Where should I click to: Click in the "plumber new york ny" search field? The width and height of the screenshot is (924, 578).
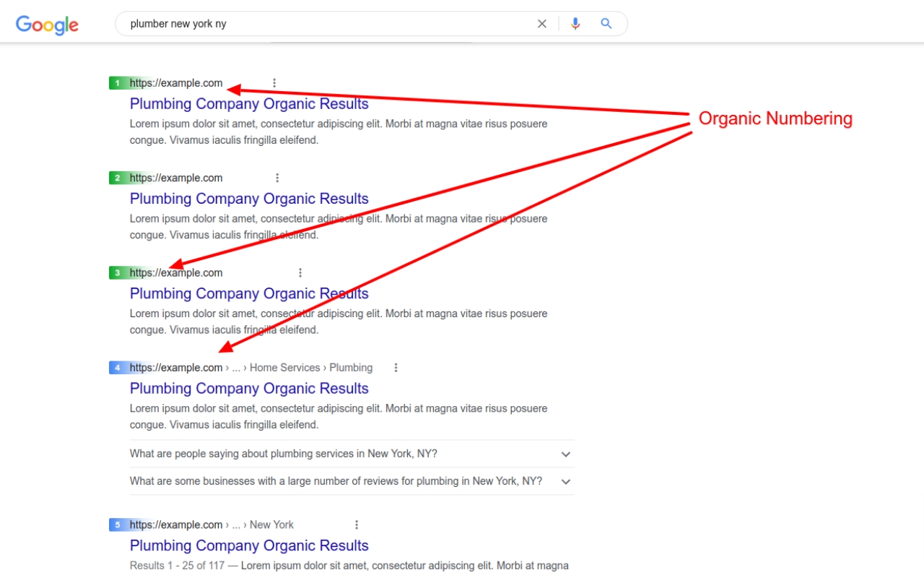pyautogui.click(x=325, y=24)
